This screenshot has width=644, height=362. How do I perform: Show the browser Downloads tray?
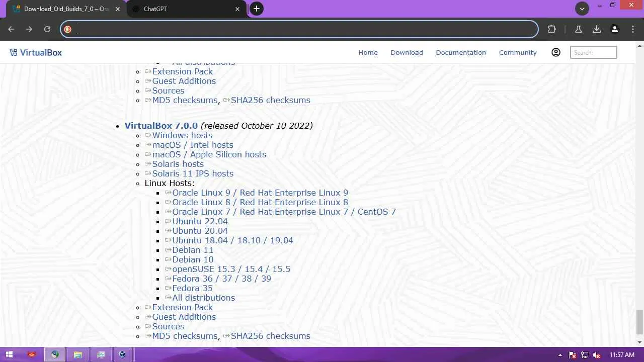tap(597, 29)
